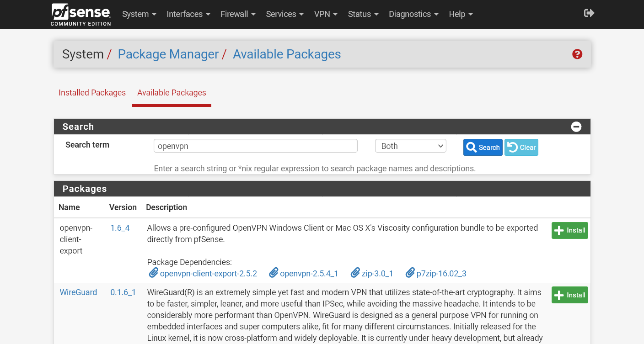This screenshot has width=644, height=344.
Task: Click the 1.6_4 version link
Action: click(120, 228)
